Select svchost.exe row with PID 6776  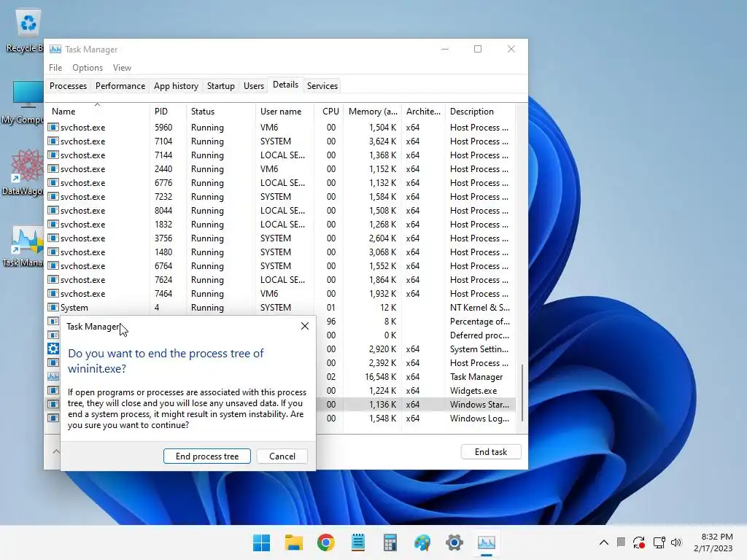pyautogui.click(x=280, y=183)
